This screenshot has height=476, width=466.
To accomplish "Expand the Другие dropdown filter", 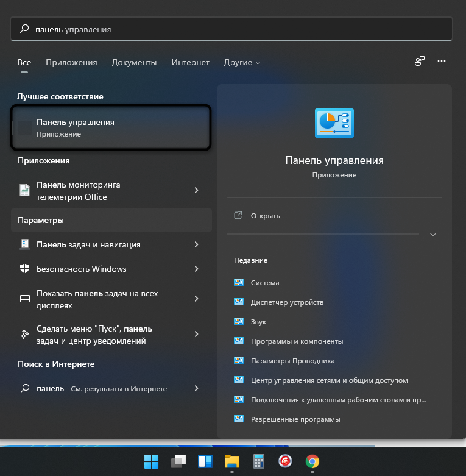I will (x=242, y=62).
